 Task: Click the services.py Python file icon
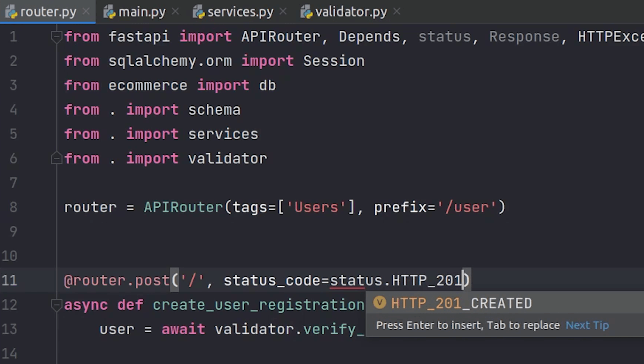(x=199, y=12)
